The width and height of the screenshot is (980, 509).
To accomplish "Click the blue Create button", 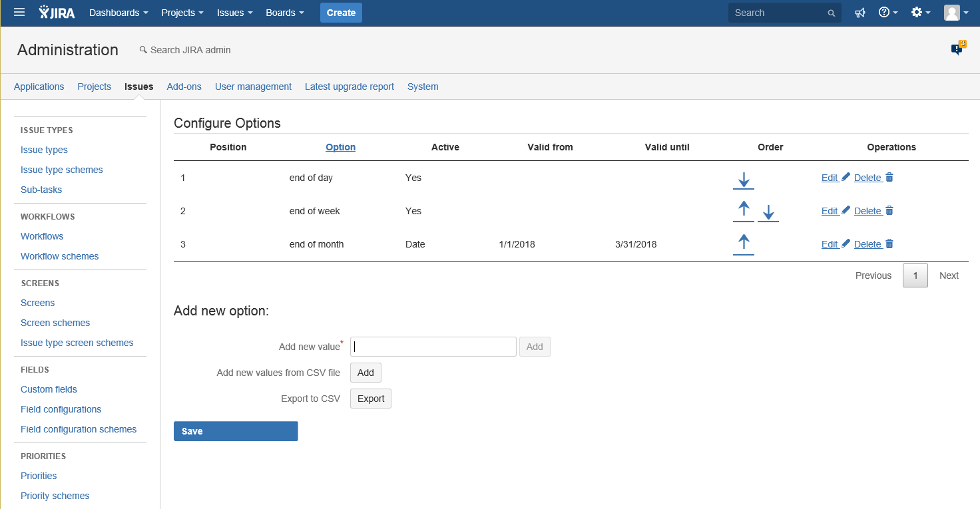I will [341, 13].
